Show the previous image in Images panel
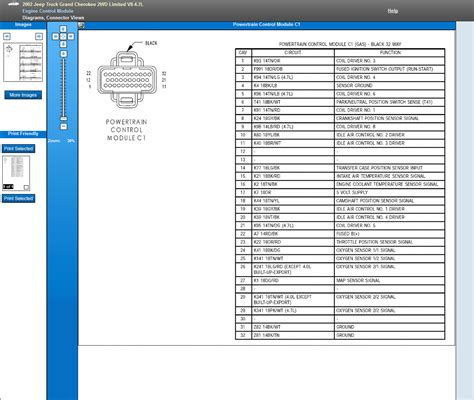Viewport: 474px width, 400px height. point(7,36)
